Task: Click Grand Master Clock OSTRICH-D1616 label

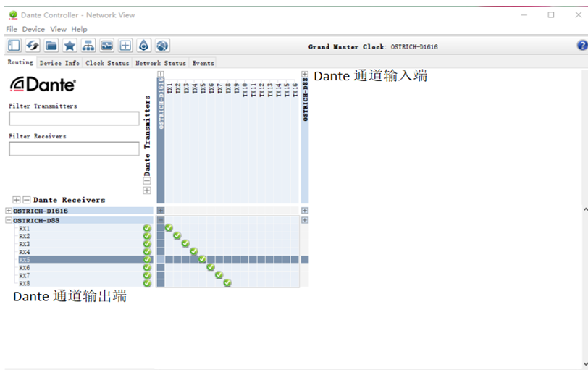Action: 373,47
